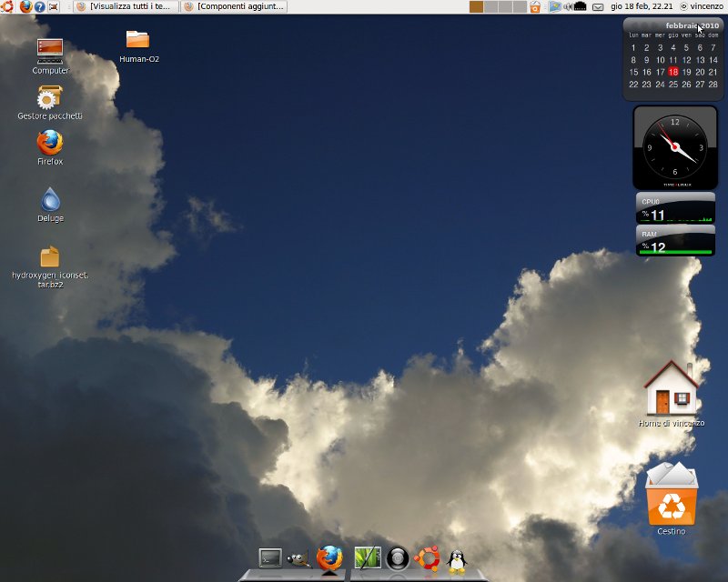This screenshot has height=582, width=728.
Task: Open the blue help question mark launcher
Action: click(40, 6)
